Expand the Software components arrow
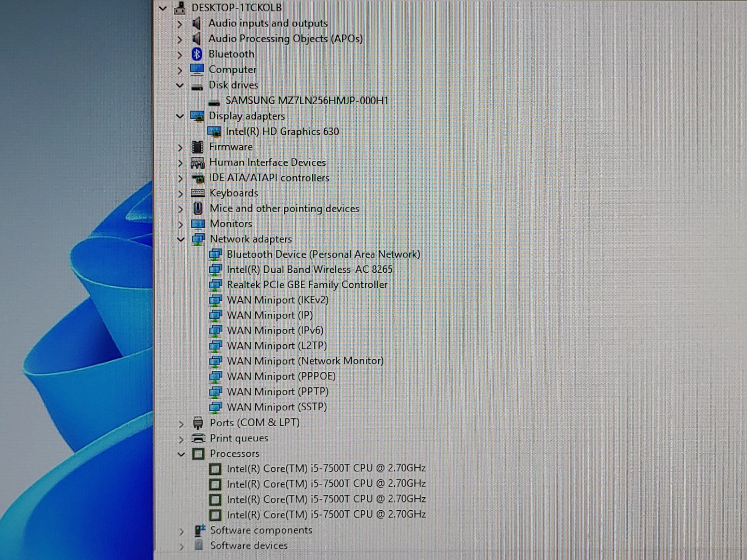 tap(182, 531)
